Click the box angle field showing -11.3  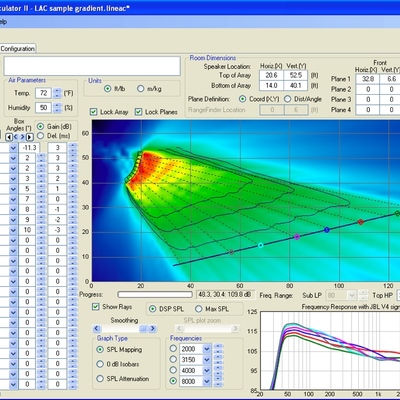[x=29, y=148]
